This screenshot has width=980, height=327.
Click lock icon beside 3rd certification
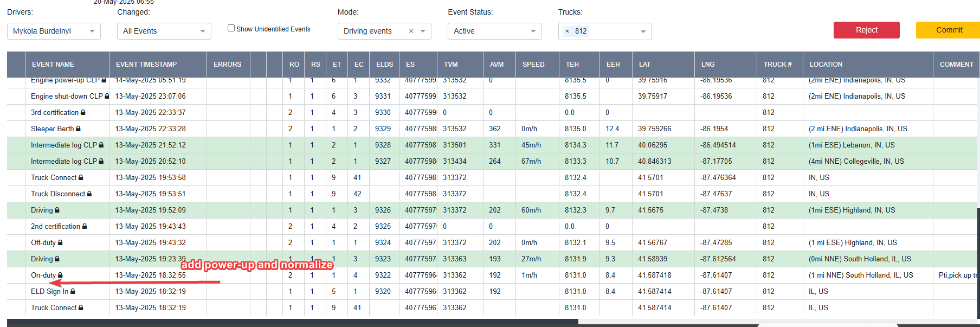pyautogui.click(x=83, y=112)
